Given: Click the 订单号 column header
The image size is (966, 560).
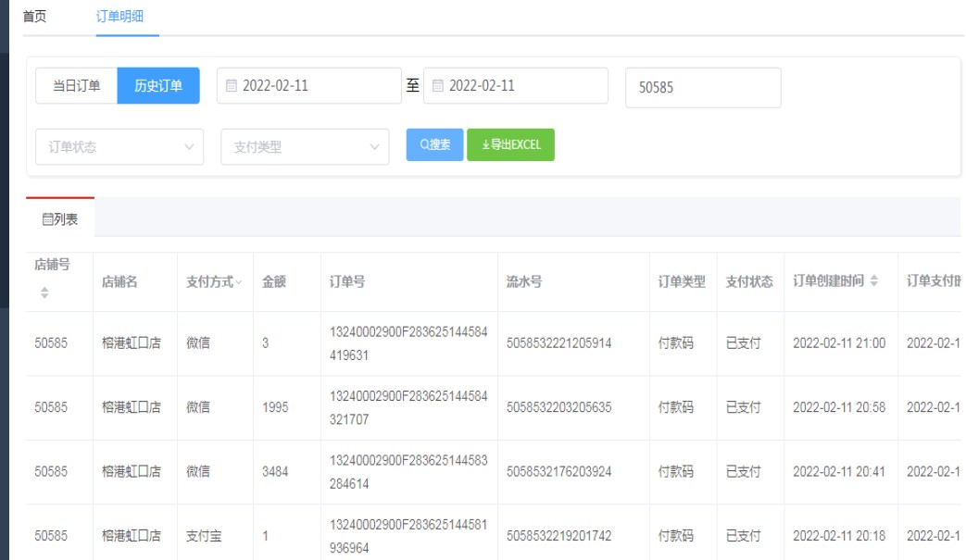Looking at the screenshot, I should (347, 282).
